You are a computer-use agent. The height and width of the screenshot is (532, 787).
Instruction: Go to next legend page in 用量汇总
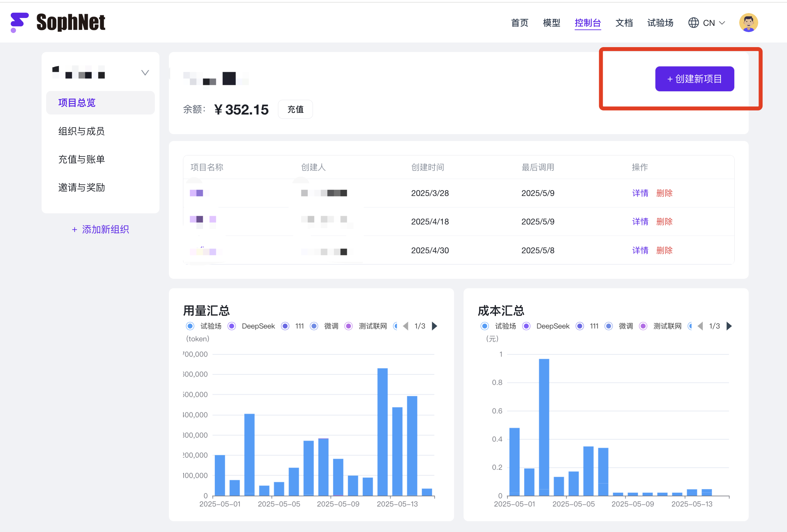pos(435,326)
